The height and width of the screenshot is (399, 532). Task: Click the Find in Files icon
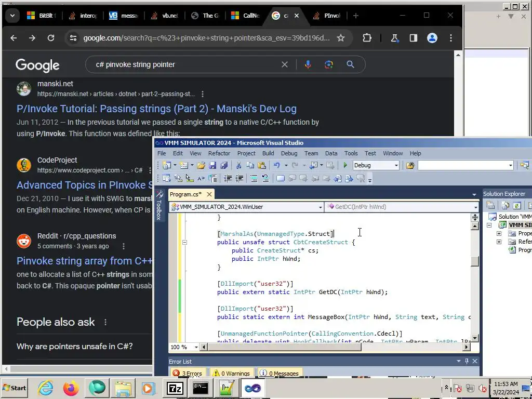pyautogui.click(x=410, y=165)
